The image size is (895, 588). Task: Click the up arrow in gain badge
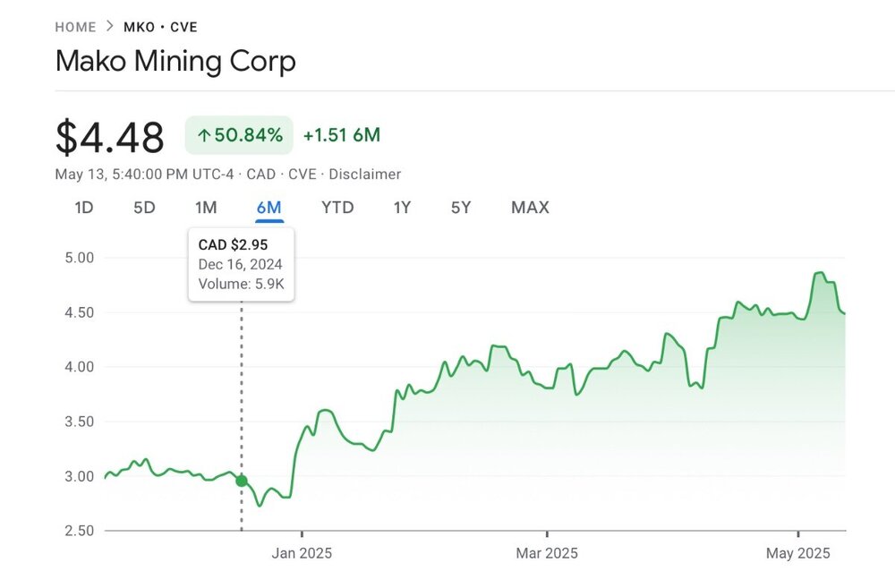(x=204, y=136)
